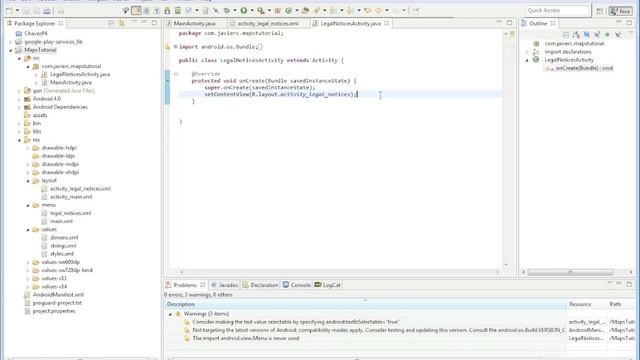Collapse Warnings group in Problems view

[170, 314]
